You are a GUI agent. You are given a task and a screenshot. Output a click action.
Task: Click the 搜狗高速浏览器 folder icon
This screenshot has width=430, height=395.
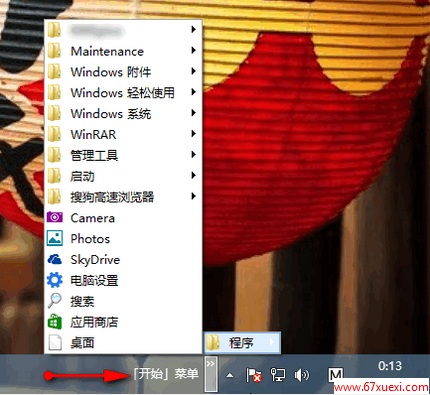coord(54,197)
